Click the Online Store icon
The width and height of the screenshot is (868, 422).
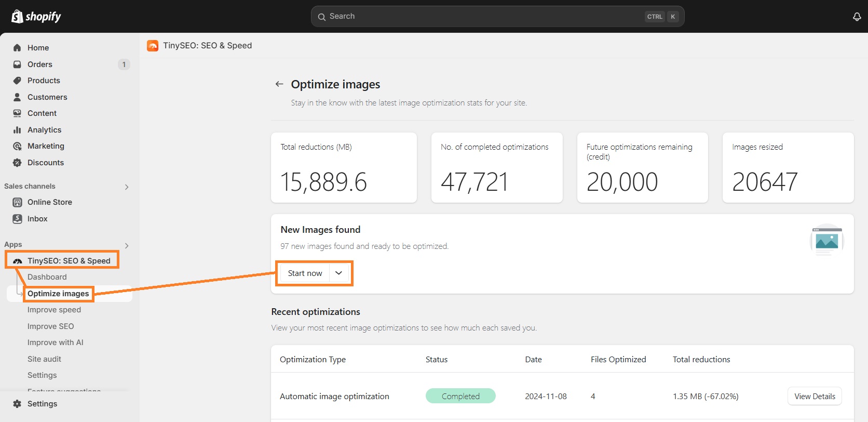point(17,202)
